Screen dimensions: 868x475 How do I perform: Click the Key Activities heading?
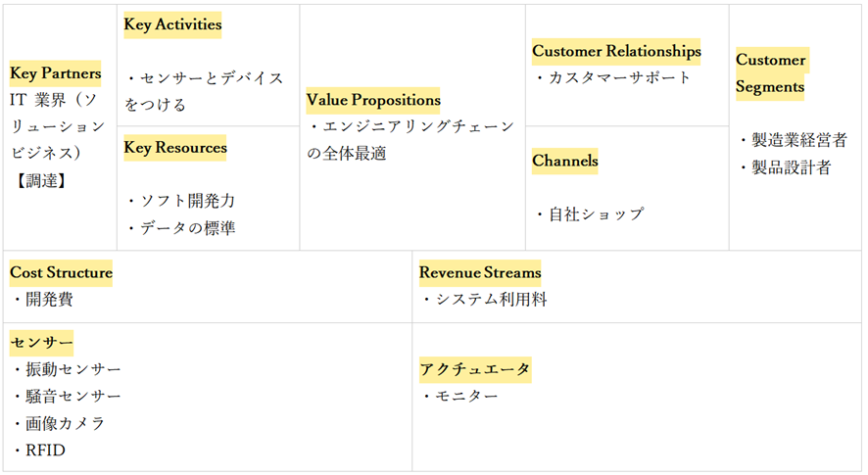tap(172, 24)
